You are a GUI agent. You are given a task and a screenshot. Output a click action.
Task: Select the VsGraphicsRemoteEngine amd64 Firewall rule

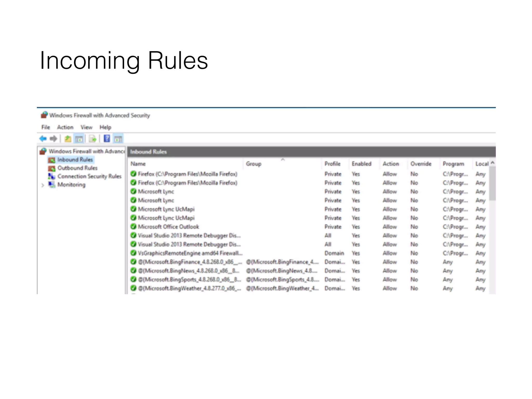coord(190,253)
